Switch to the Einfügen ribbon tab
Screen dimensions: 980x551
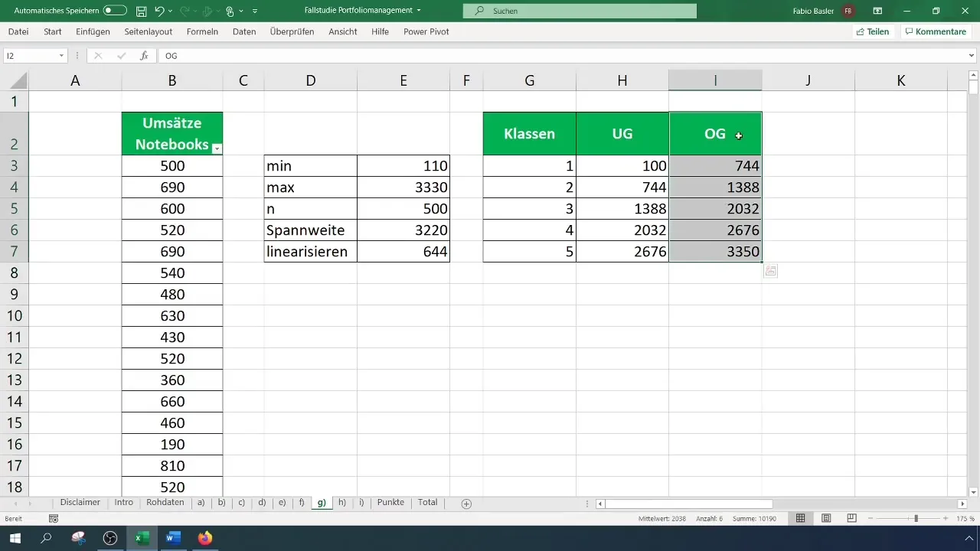point(93,31)
